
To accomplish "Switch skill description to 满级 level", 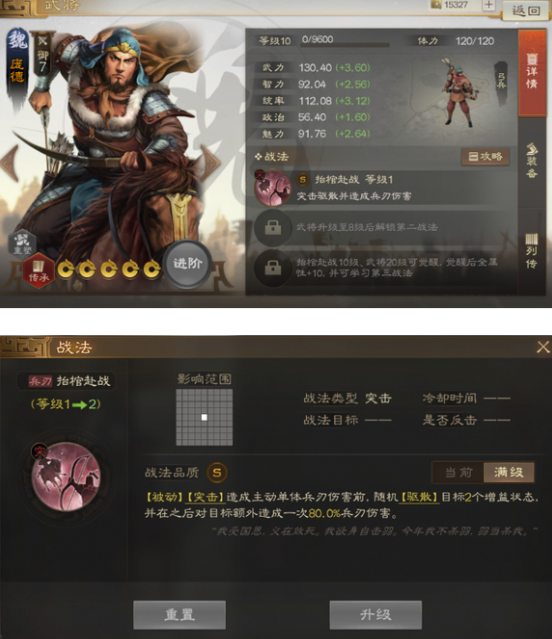I will click(x=508, y=472).
